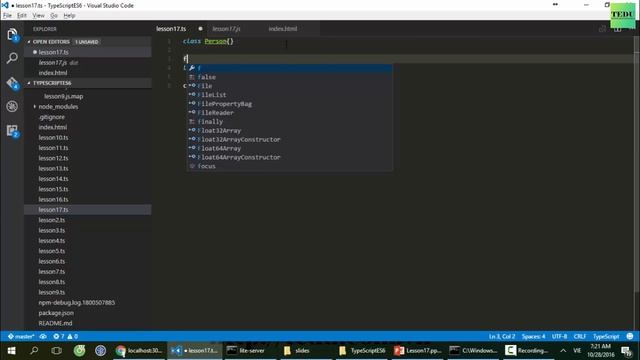Open the File menu
Image resolution: width=640 pixels, height=360 pixels.
point(7,16)
